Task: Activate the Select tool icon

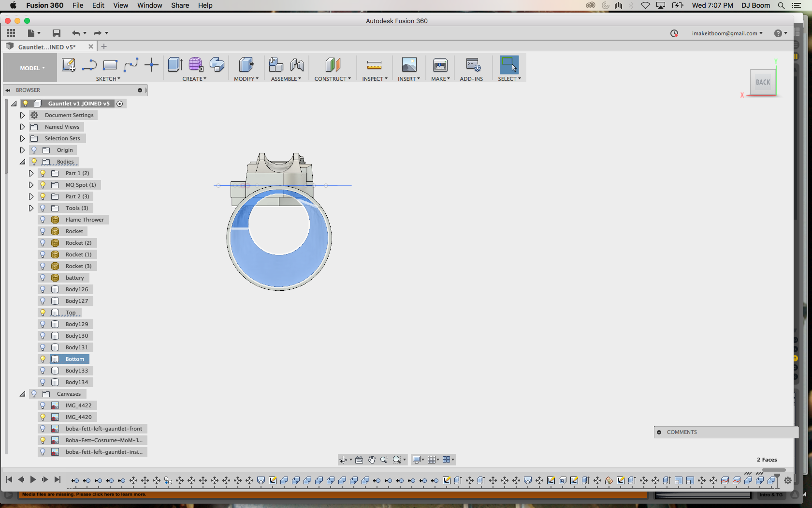Action: [509, 65]
